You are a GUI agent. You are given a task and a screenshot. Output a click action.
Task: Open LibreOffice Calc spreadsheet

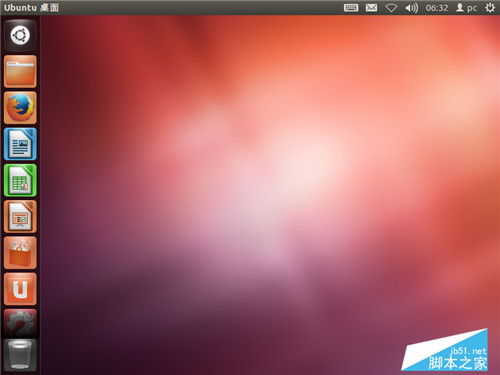point(20,180)
